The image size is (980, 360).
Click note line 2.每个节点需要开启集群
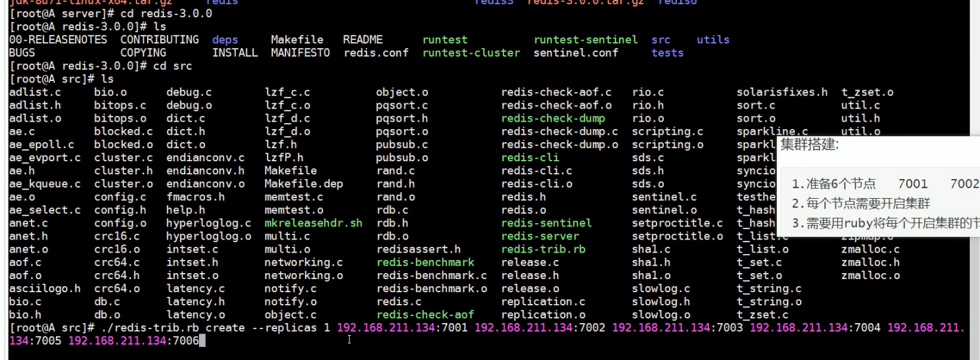[861, 204]
